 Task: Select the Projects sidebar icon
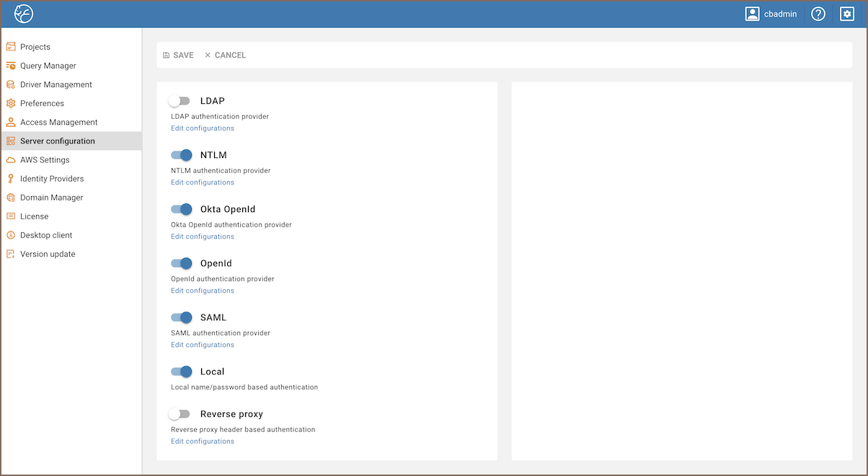[x=12, y=46]
